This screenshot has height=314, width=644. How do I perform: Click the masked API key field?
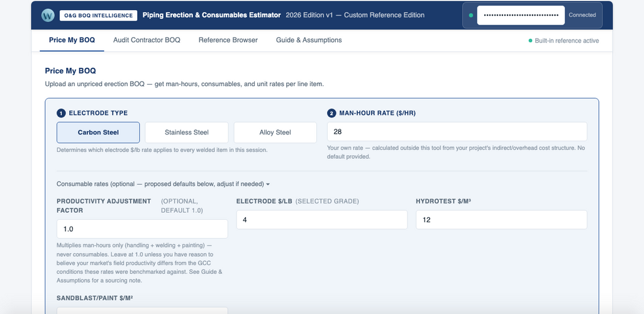pos(521,15)
